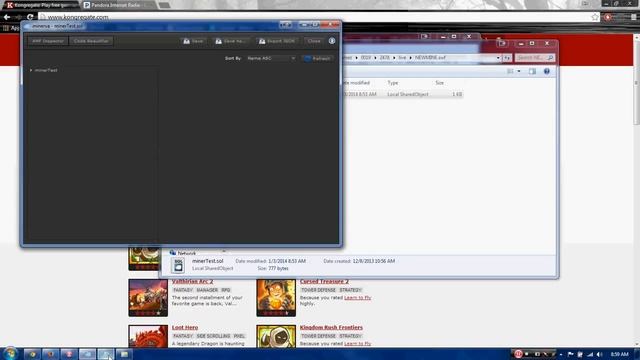The height and width of the screenshot is (360, 640).
Task: Click the volume icon in system tray
Action: (599, 354)
